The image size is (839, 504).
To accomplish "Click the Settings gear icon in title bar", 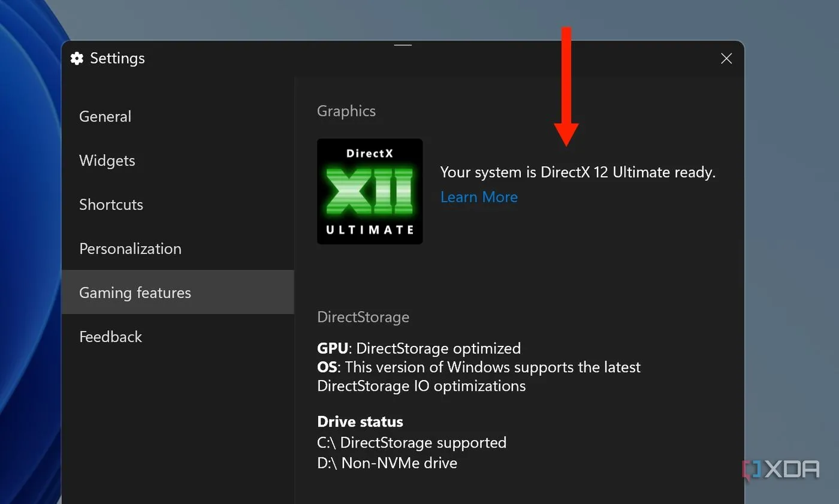I will pos(77,58).
